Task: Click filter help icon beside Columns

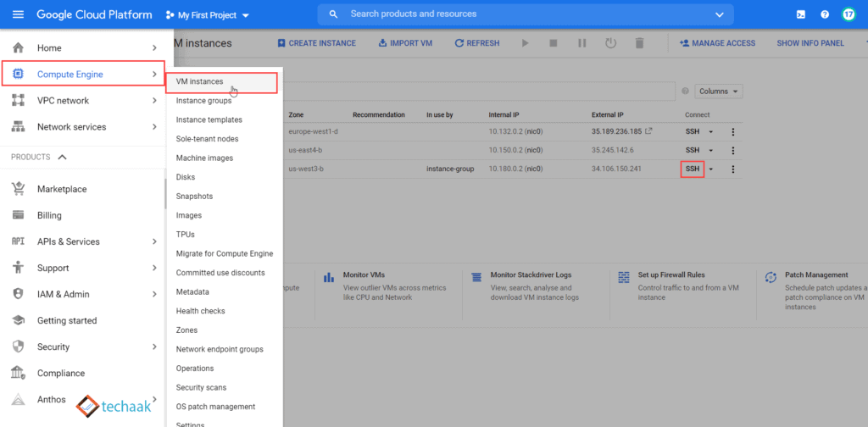Action: tap(685, 91)
